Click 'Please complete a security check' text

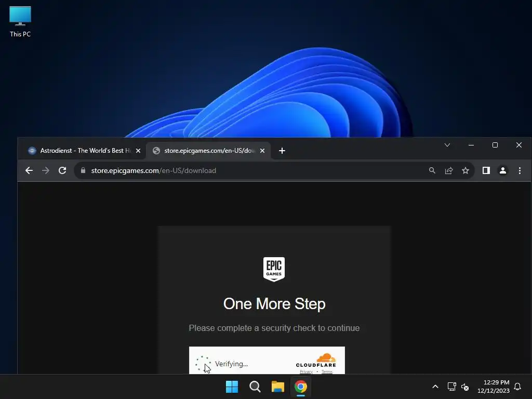pyautogui.click(x=274, y=328)
